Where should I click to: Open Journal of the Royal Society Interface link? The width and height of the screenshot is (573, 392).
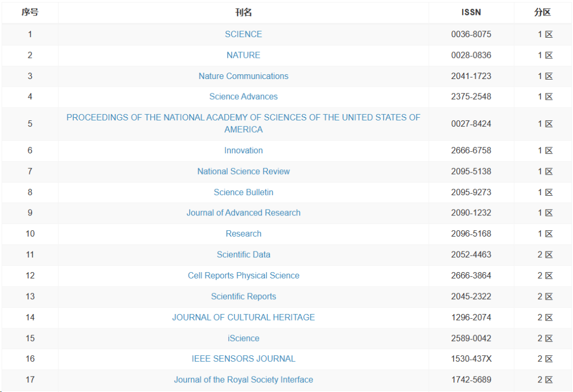[x=244, y=380]
